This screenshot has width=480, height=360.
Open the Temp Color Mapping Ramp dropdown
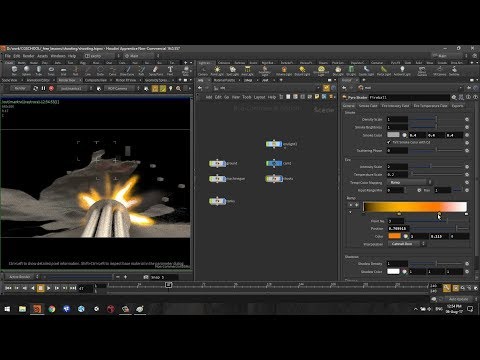[x=409, y=182]
